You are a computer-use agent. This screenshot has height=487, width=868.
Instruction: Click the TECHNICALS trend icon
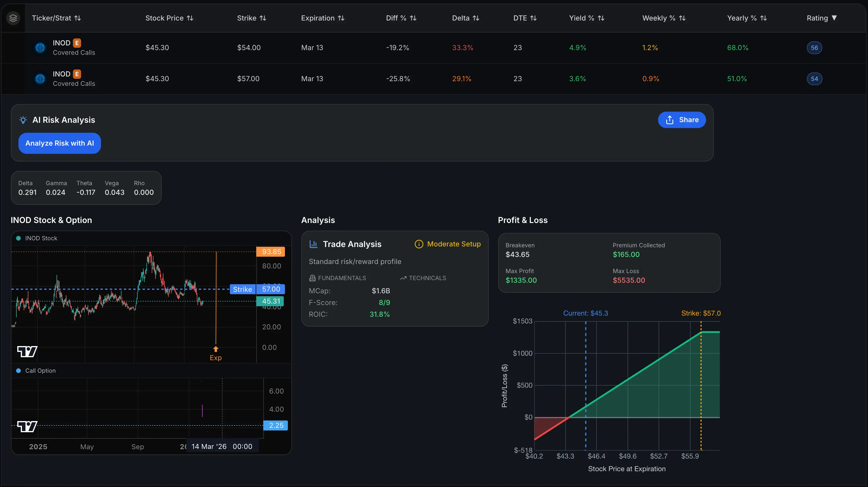click(x=403, y=278)
